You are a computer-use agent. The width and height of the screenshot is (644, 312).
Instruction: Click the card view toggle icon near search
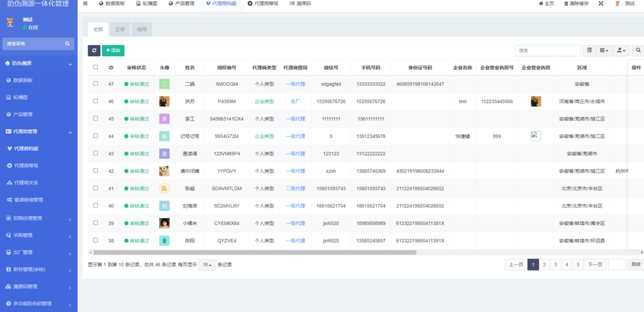588,50
